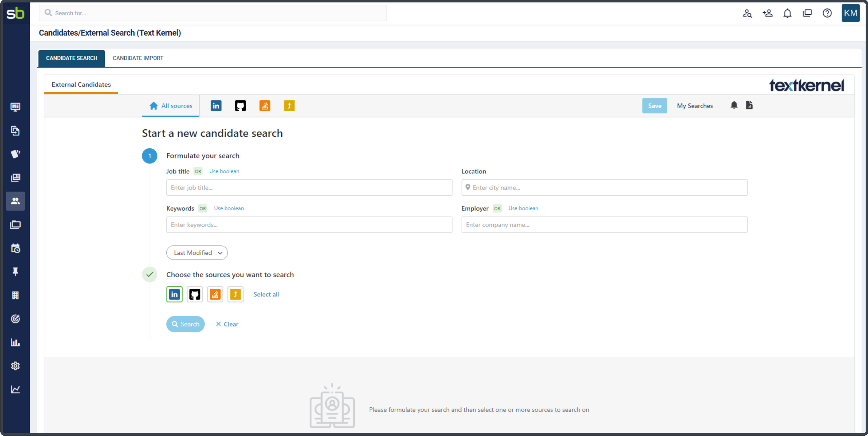The height and width of the screenshot is (436, 868).
Task: Click the Search button
Action: coord(185,324)
